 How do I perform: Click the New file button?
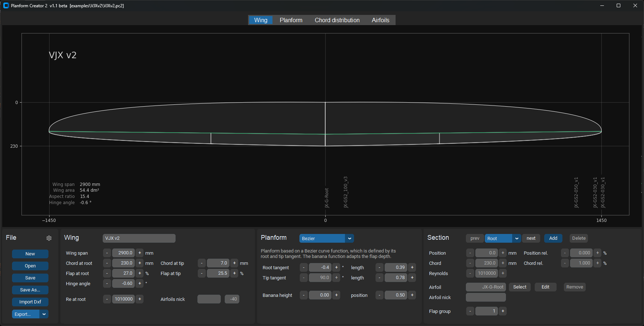tap(30, 254)
